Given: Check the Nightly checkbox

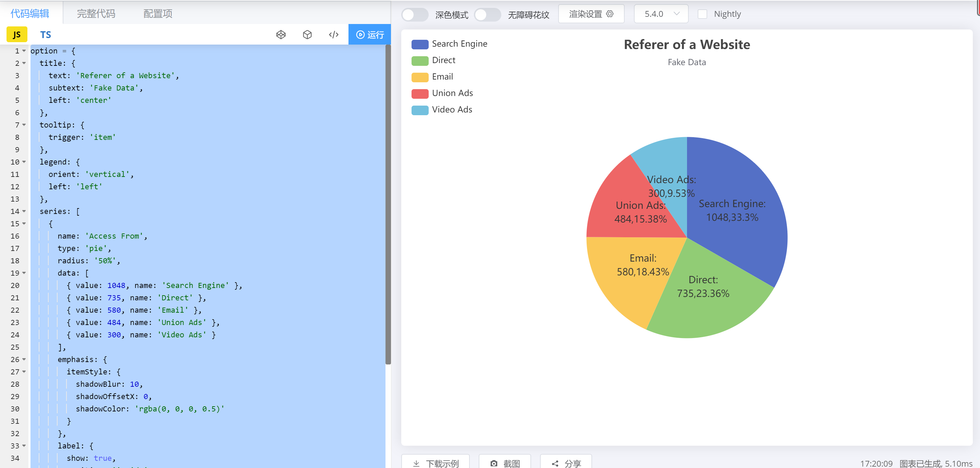Looking at the screenshot, I should point(702,14).
